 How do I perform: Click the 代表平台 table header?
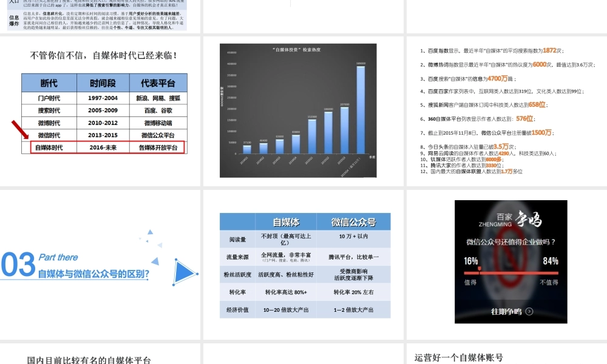(158, 83)
